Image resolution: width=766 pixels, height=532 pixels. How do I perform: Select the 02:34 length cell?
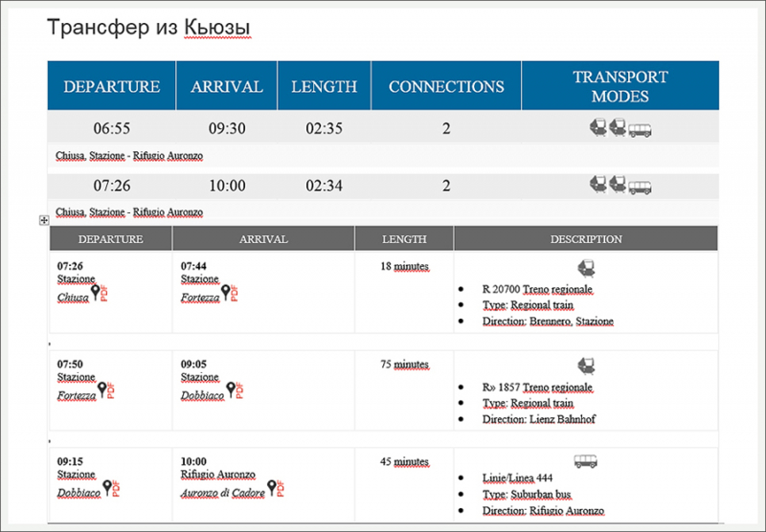click(x=324, y=186)
